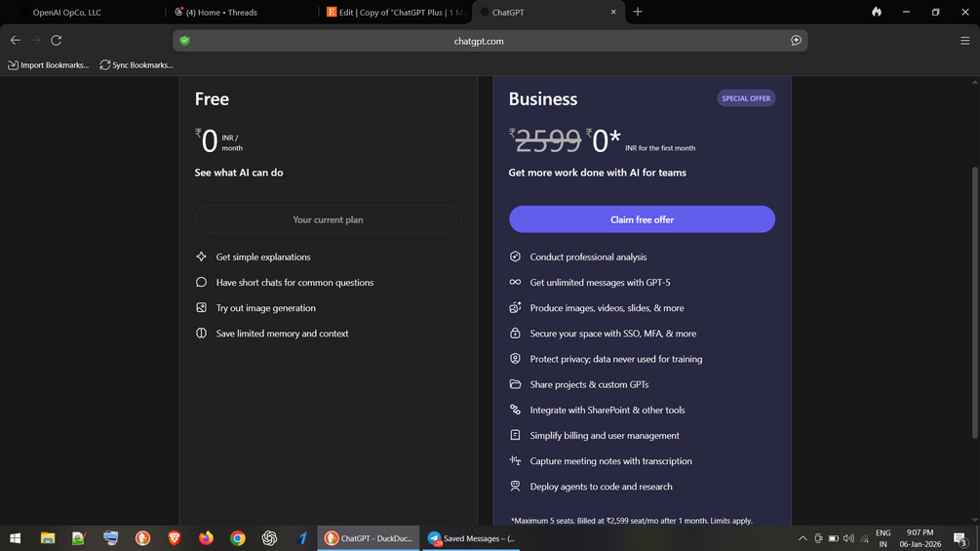Open the notification center icon

pos(960,538)
